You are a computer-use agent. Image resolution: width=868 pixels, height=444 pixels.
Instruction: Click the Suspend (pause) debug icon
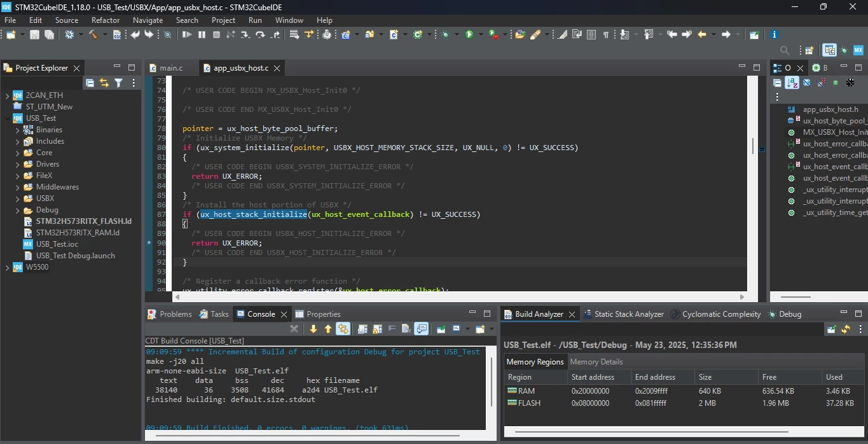[202, 34]
